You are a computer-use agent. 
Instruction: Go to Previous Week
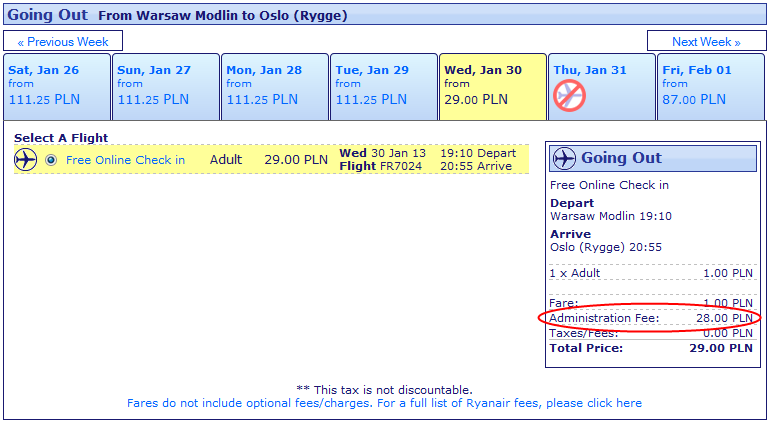point(63,41)
